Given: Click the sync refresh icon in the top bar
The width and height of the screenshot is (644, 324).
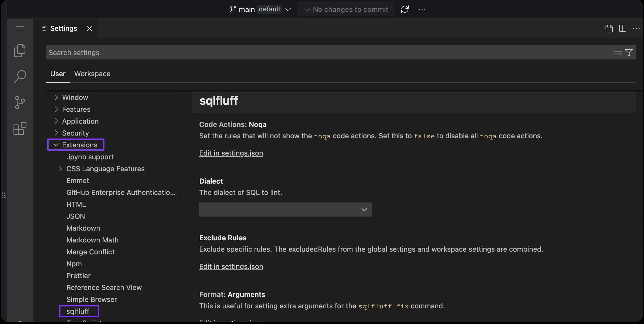Looking at the screenshot, I should 405,9.
